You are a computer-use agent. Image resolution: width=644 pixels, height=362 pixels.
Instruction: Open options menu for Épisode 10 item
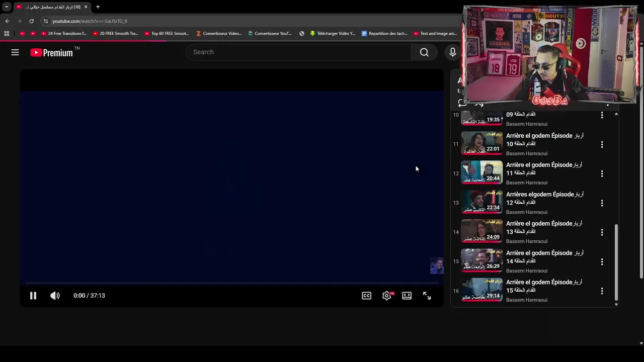602,144
